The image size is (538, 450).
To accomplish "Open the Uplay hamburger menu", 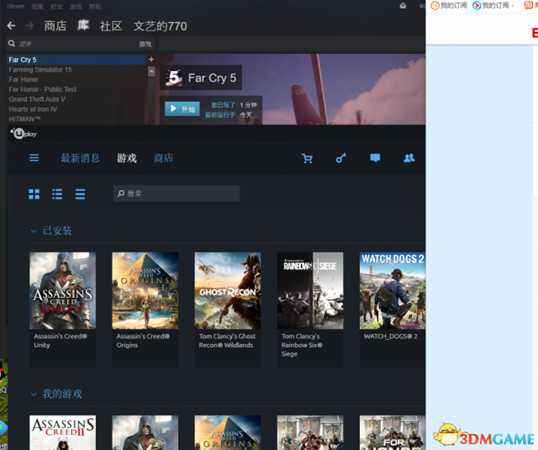I will point(34,158).
